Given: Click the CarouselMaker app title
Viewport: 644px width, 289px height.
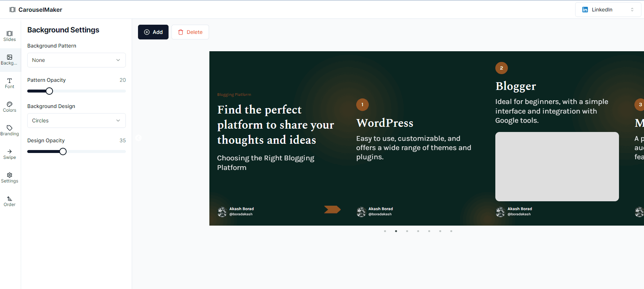Looking at the screenshot, I should (x=40, y=10).
